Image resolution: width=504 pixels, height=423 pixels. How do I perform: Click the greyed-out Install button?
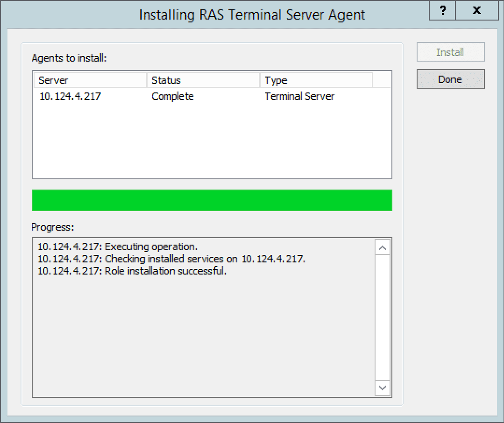pyautogui.click(x=450, y=52)
